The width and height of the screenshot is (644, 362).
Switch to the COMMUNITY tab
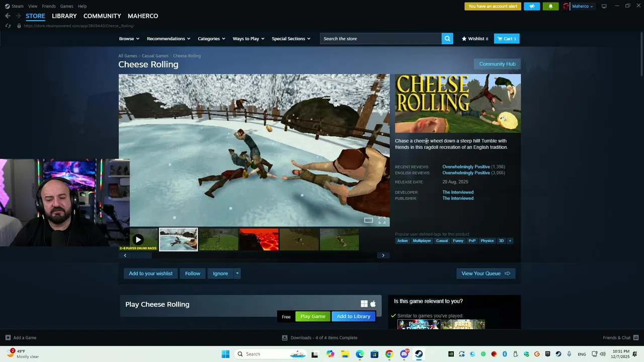point(102,16)
